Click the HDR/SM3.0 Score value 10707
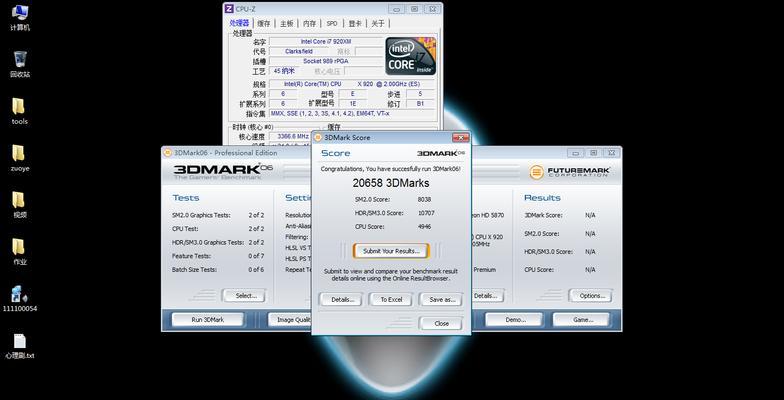Image resolution: width=784 pixels, height=400 pixels. tap(426, 213)
